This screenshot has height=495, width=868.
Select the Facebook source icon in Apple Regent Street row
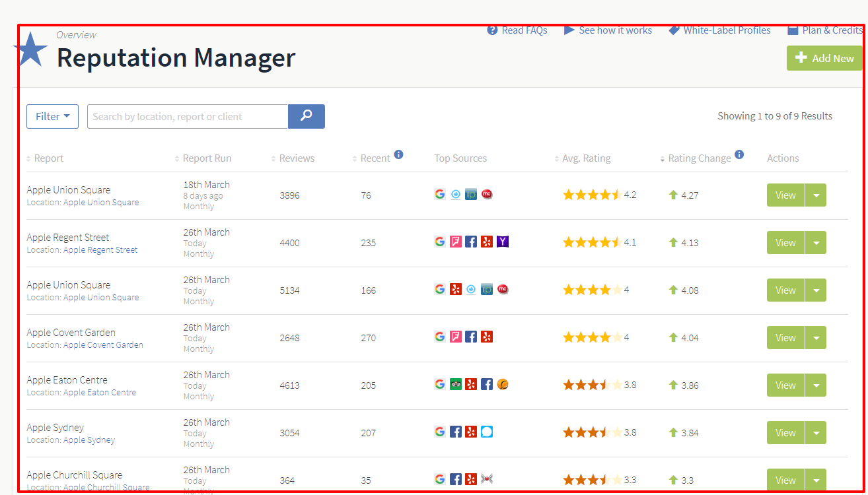tap(471, 242)
